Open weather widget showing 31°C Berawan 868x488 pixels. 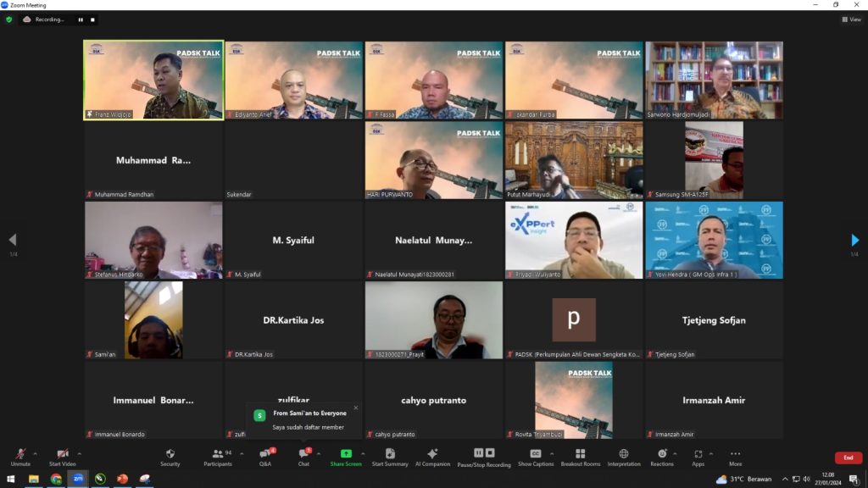point(744,480)
